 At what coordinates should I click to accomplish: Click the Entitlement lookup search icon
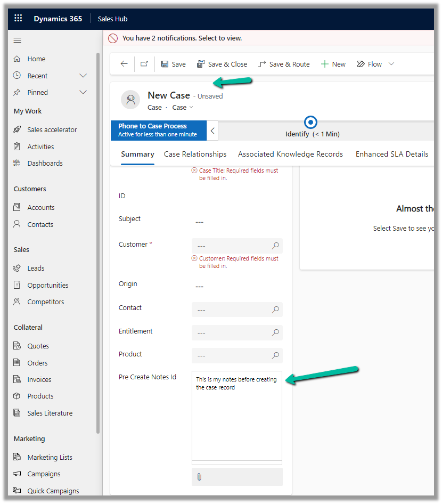pyautogui.click(x=275, y=332)
